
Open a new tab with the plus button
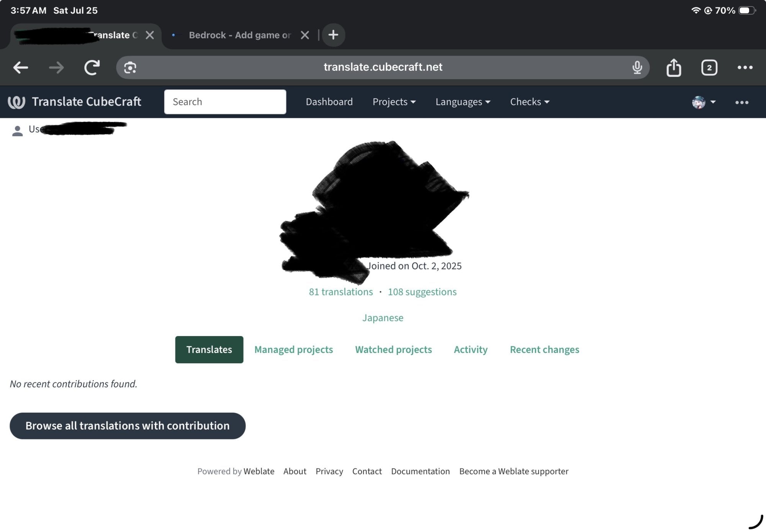(333, 35)
